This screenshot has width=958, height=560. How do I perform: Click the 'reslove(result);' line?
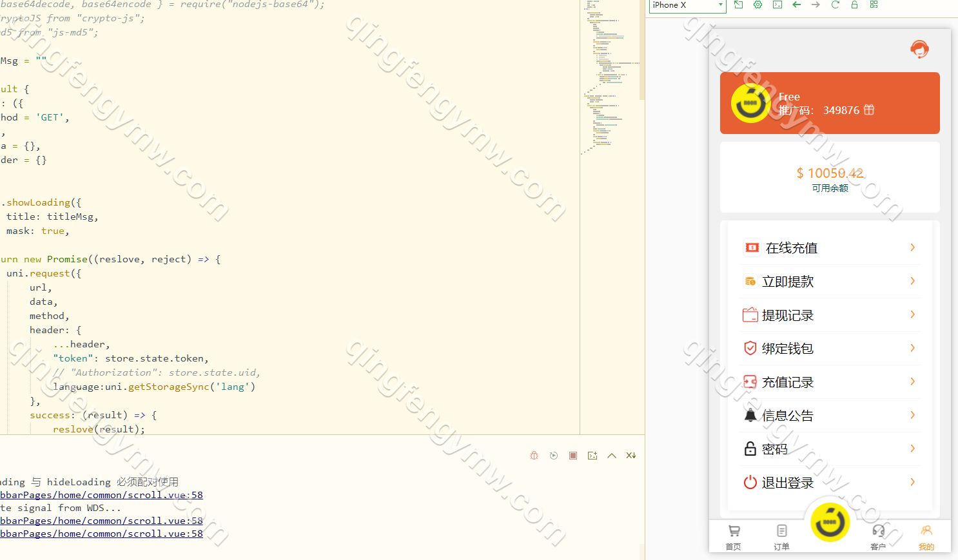click(99, 429)
